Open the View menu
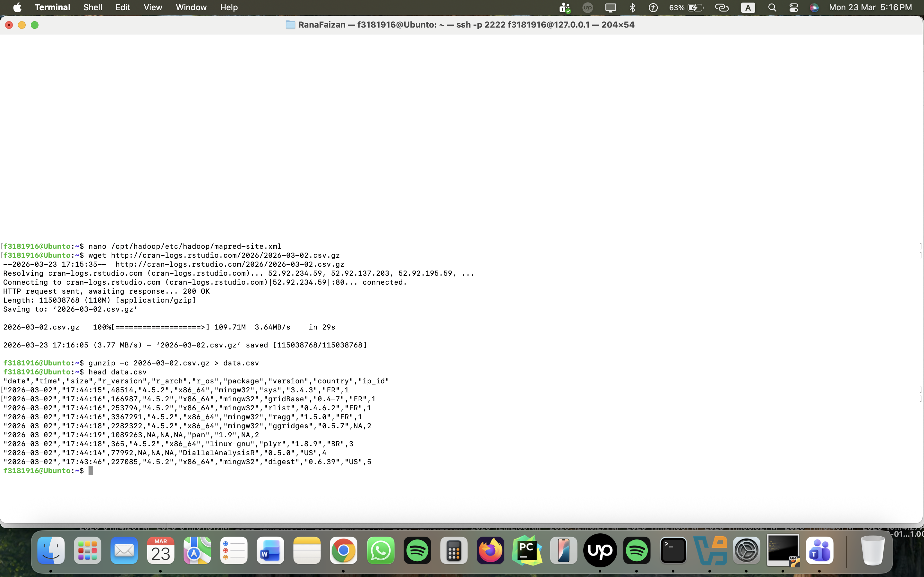 tap(153, 7)
